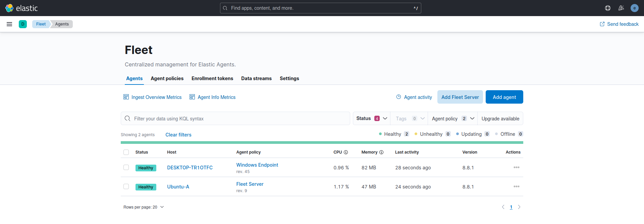Go to page 1 in pagination
The image size is (644, 224).
click(511, 207)
